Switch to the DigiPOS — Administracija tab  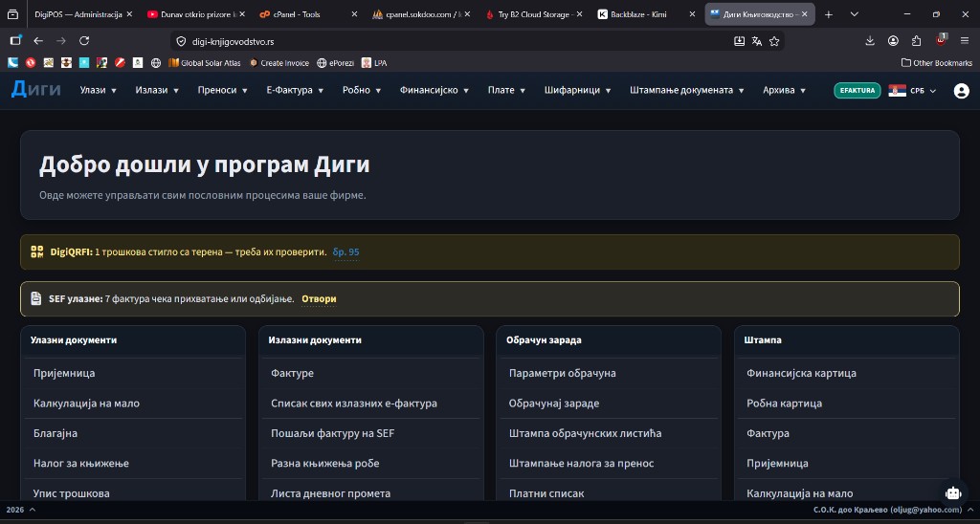pos(79,14)
